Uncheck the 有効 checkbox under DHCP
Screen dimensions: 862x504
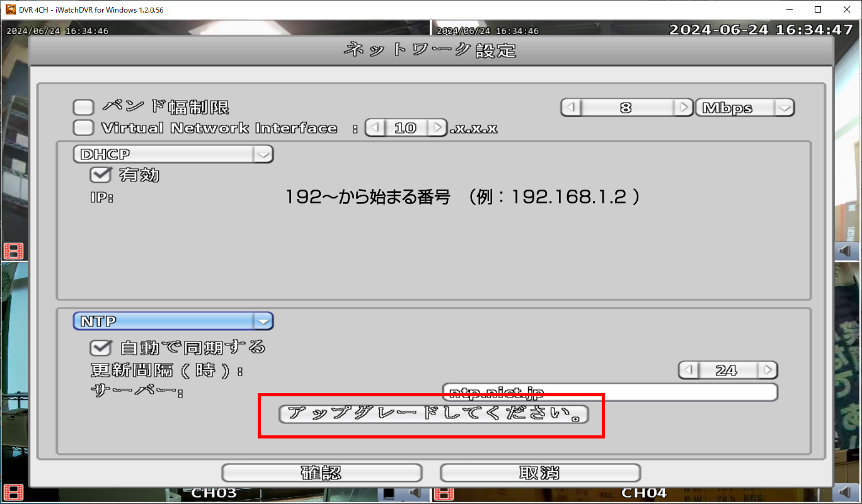point(101,175)
